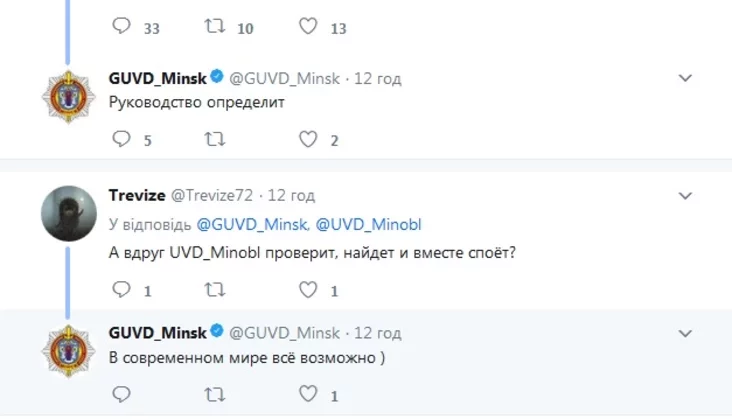Reply to "В современном мире" tweet
This screenshot has width=732, height=419.
pos(122,395)
